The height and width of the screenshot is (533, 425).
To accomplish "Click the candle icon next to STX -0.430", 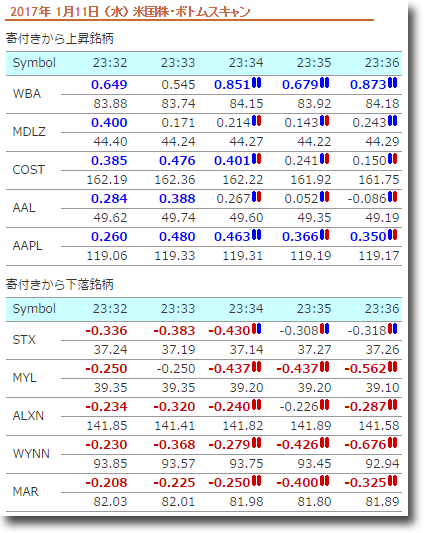I will click(x=256, y=329).
